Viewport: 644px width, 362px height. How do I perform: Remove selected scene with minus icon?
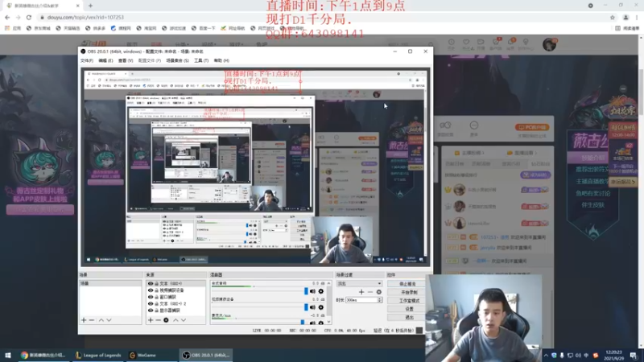(x=92, y=319)
